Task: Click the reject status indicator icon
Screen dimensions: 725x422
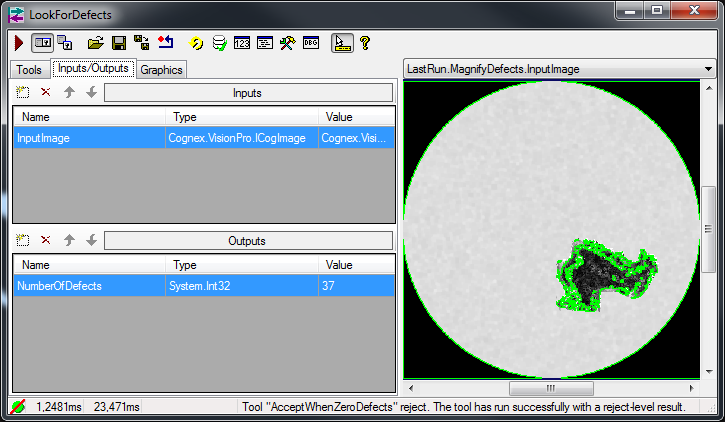Action: click(18, 407)
